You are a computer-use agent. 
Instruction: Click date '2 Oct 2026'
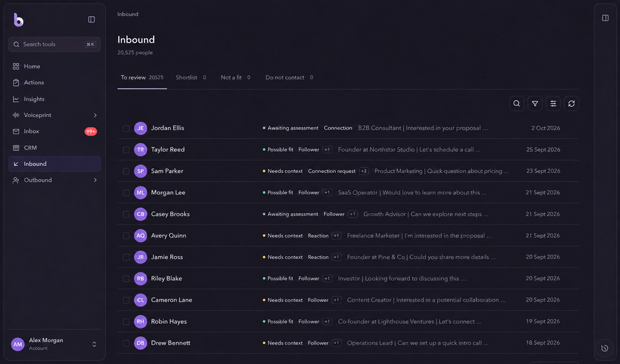click(545, 128)
